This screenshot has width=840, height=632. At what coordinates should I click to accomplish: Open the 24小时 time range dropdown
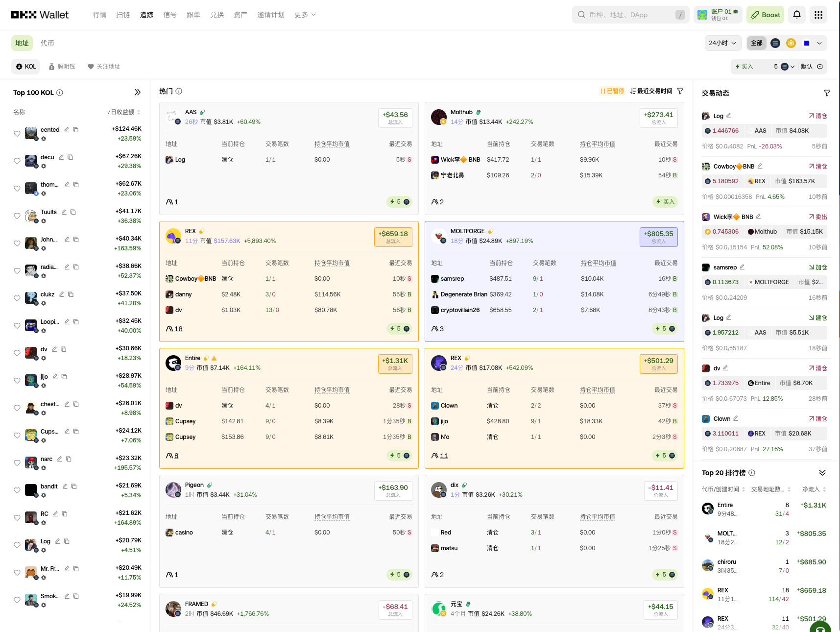click(x=723, y=43)
